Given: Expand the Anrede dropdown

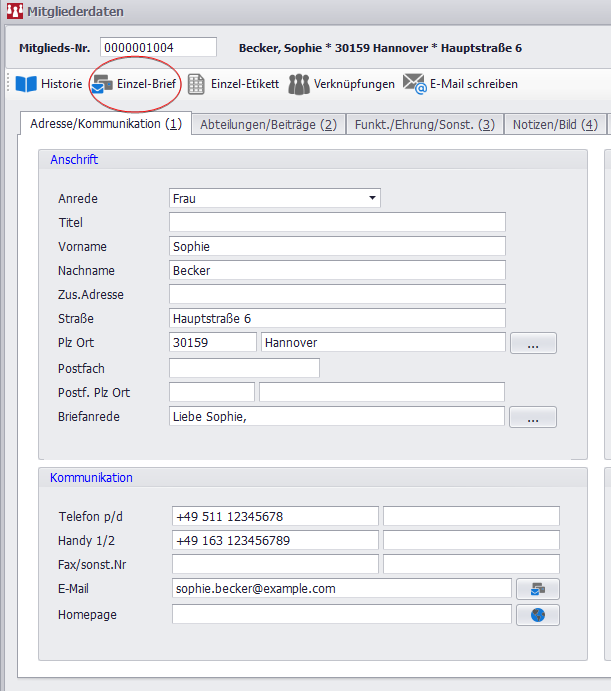Looking at the screenshot, I should click(372, 198).
